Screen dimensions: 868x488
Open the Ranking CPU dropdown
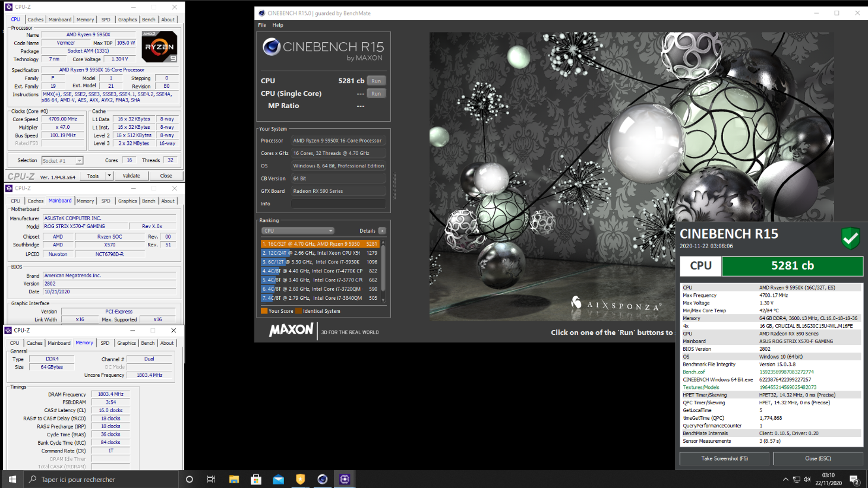(298, 231)
